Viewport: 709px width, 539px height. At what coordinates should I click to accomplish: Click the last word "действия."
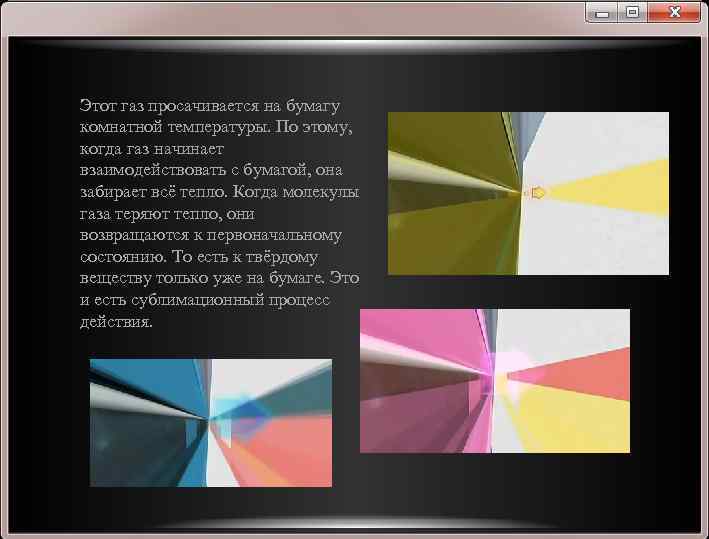(x=116, y=322)
